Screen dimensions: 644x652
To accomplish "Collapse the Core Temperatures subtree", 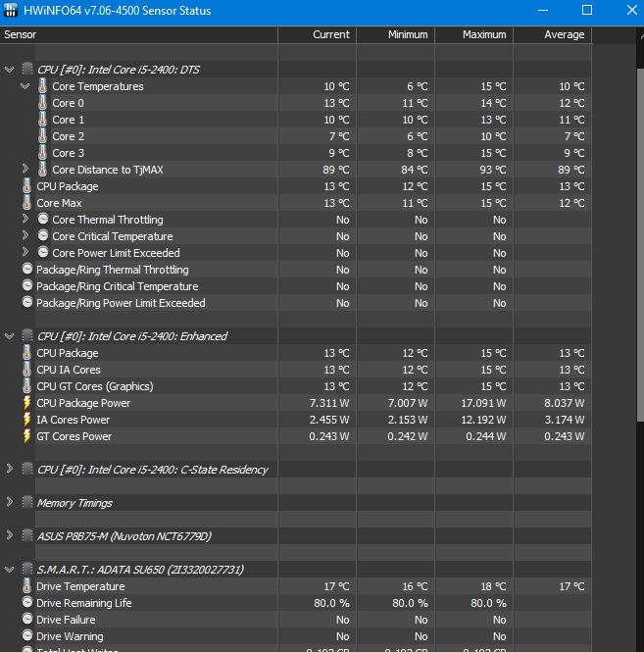I will tap(25, 86).
